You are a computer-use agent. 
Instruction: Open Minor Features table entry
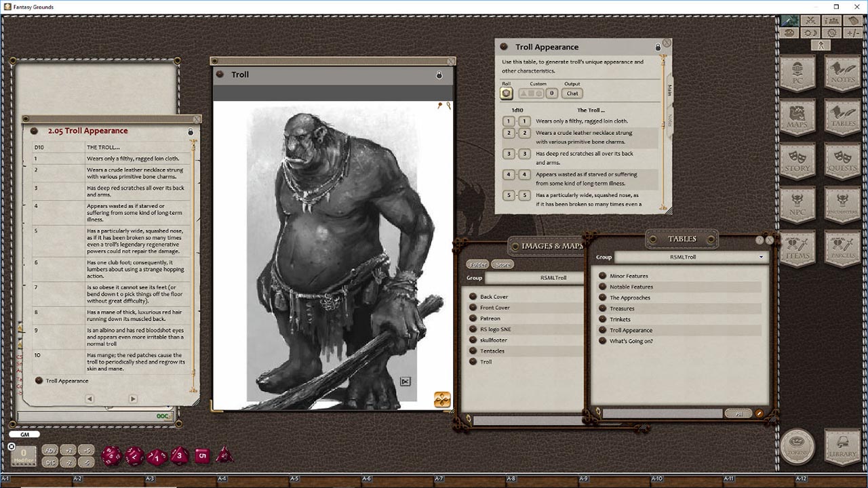629,276
